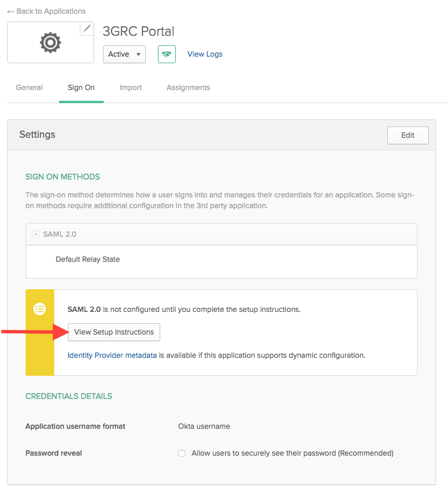This screenshot has height=498, width=448.
Task: Click View Setup Instructions button
Action: pyautogui.click(x=114, y=332)
